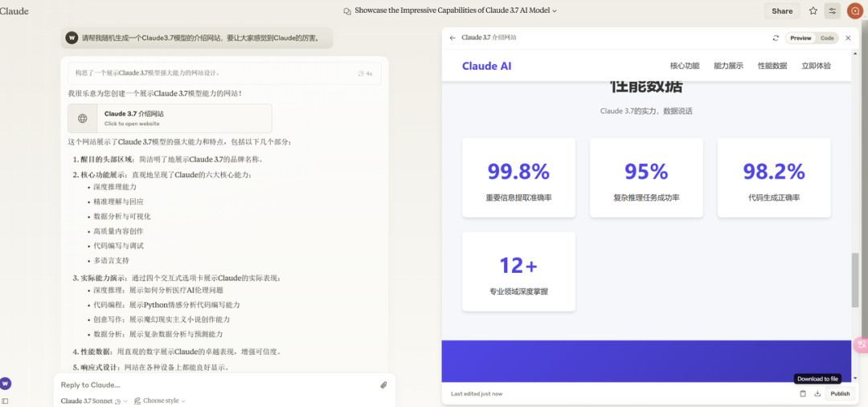Click the 95% stat card
The width and height of the screenshot is (868, 407).
(x=646, y=177)
